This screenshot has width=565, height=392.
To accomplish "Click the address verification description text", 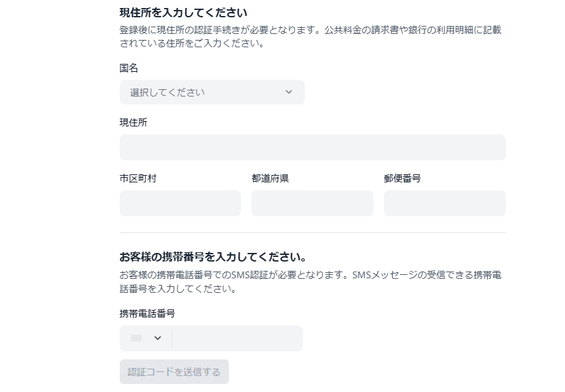I will (x=310, y=37).
